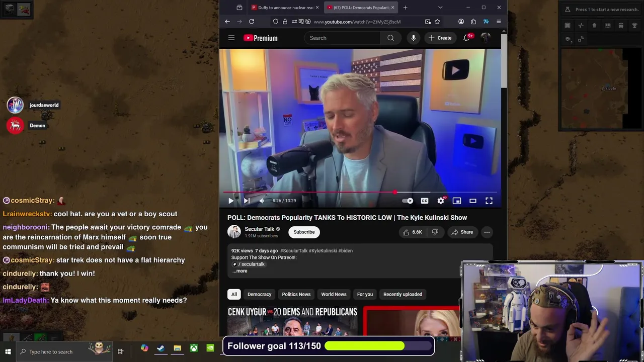Screen dimensions: 644x362
Task: Select the For you filter chip
Action: click(365, 294)
